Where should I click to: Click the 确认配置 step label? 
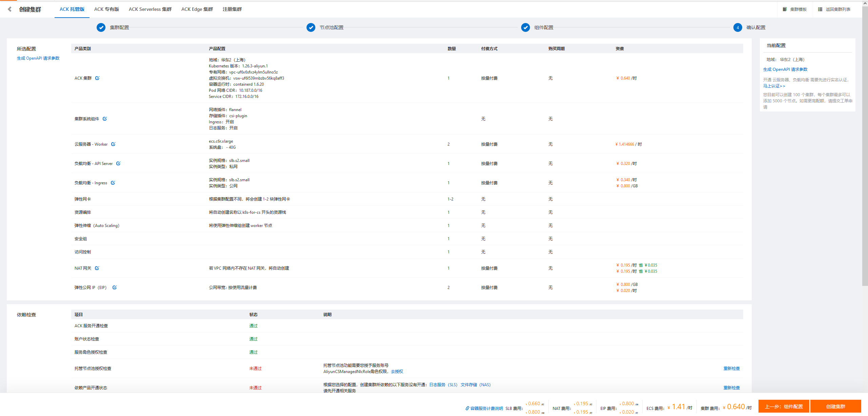(756, 27)
